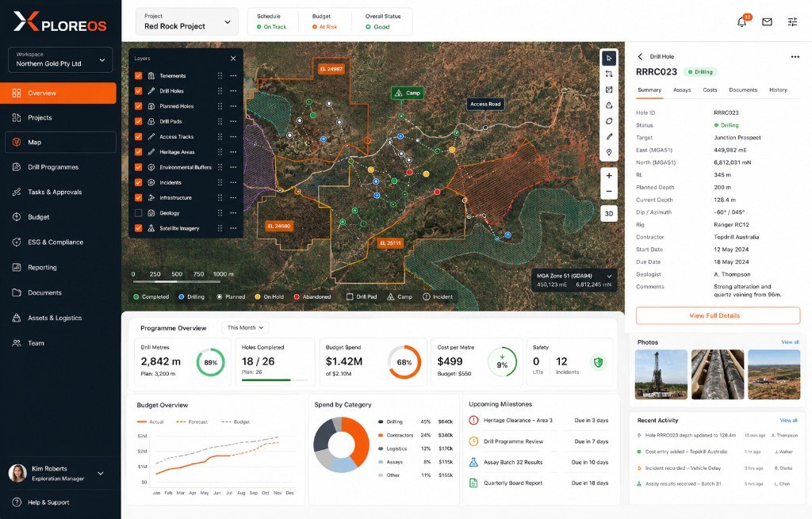The width and height of the screenshot is (812, 519).
Task: Switch the map to 3D view
Action: (609, 213)
